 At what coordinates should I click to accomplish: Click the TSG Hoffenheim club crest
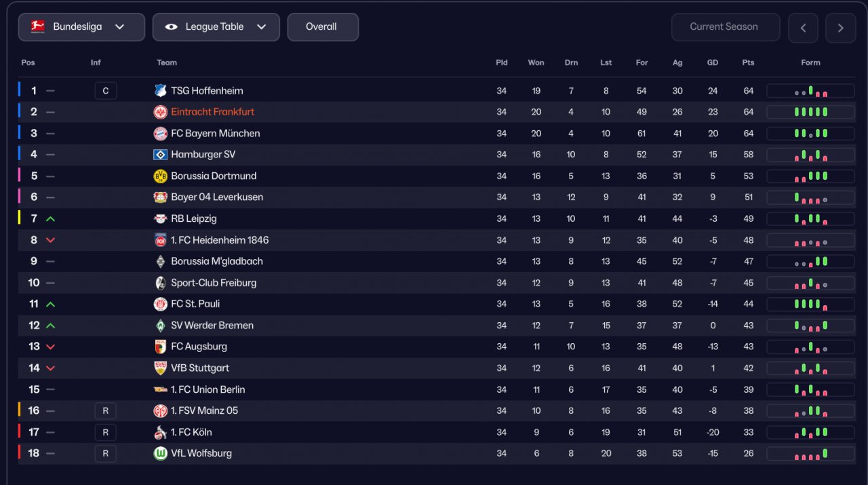point(160,91)
